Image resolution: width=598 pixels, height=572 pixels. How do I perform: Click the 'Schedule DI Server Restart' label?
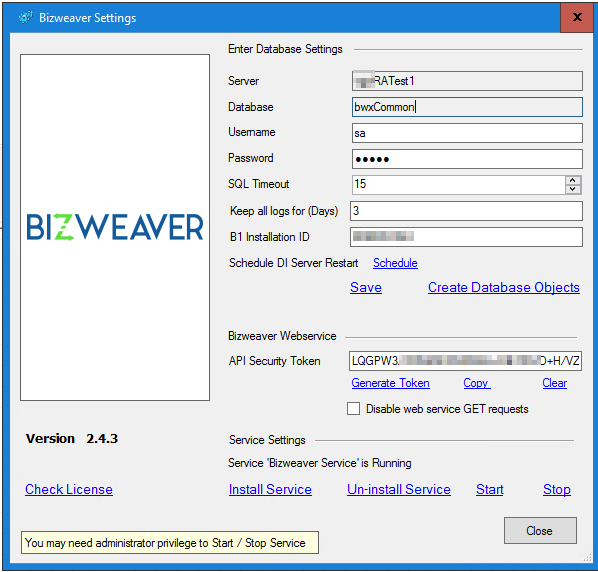tap(294, 263)
